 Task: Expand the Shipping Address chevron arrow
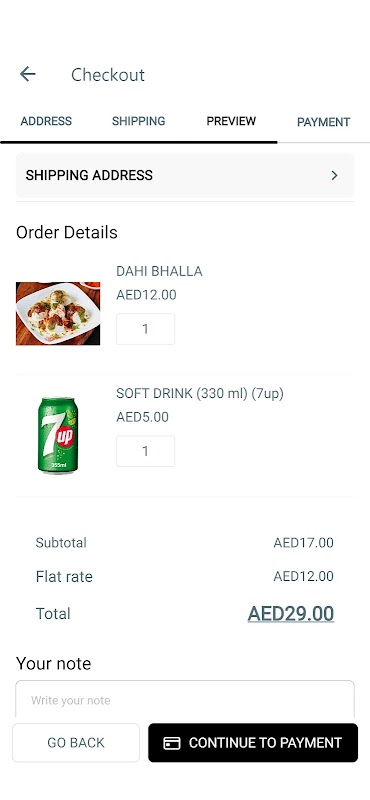(334, 176)
